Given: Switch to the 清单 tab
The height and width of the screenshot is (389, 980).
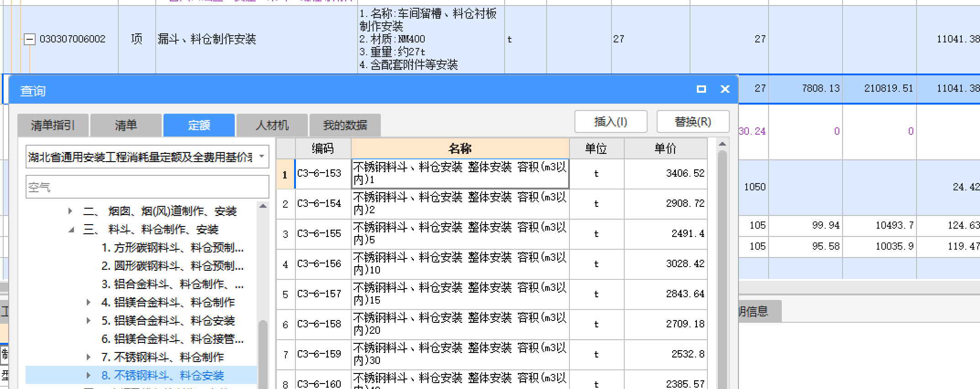Looking at the screenshot, I should pos(126,125).
